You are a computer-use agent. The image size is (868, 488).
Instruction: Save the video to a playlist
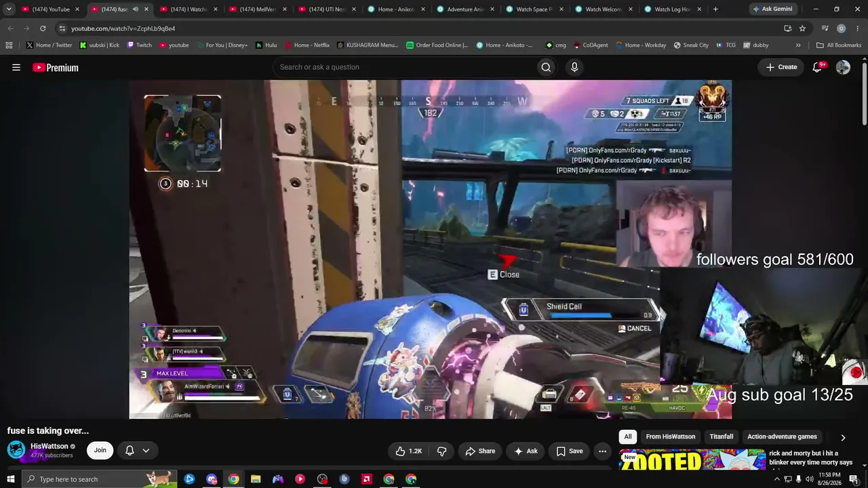point(569,451)
